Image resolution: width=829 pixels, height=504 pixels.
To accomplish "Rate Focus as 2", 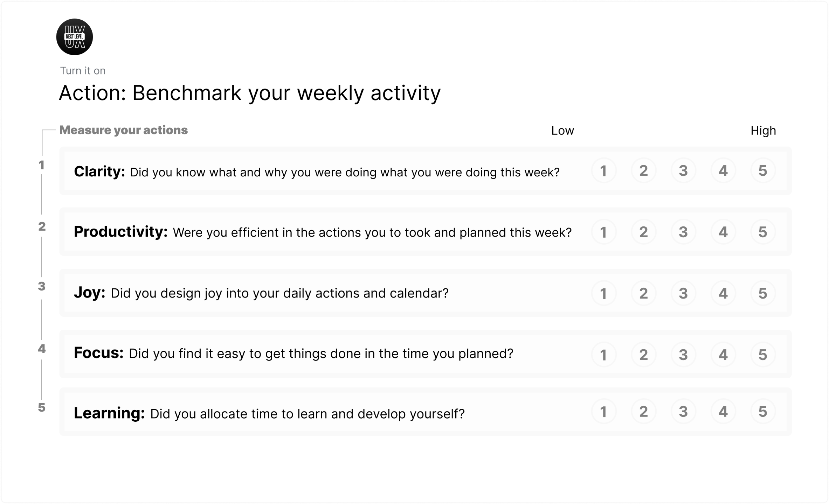I will pyautogui.click(x=643, y=355).
